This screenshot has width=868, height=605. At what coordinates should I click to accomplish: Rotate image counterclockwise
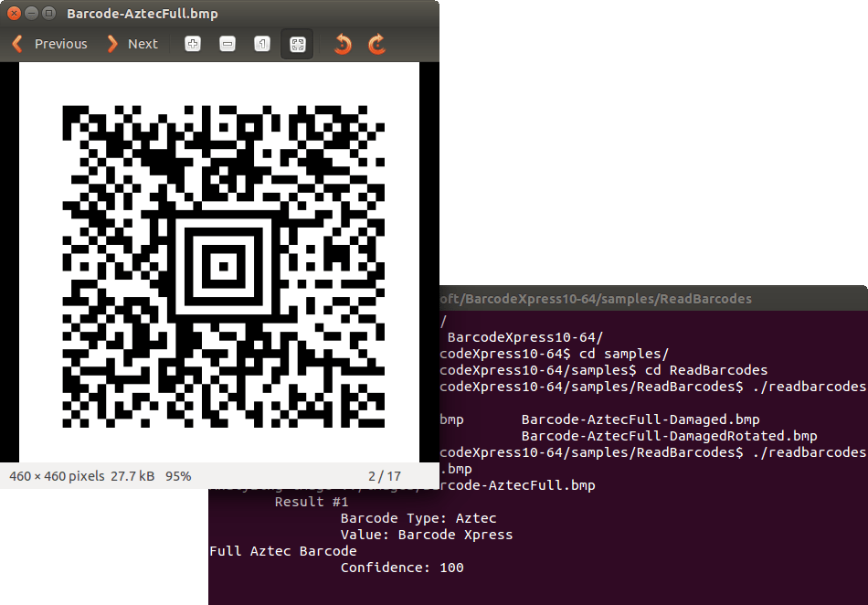(343, 44)
